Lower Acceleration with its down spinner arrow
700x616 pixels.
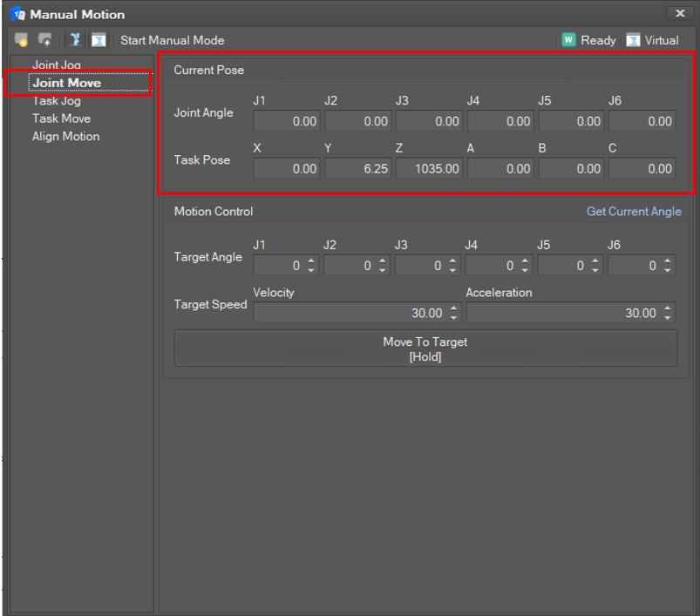tap(668, 317)
